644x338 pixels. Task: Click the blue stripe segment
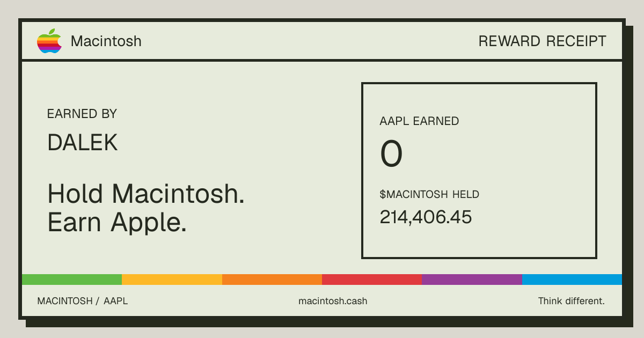click(x=572, y=280)
